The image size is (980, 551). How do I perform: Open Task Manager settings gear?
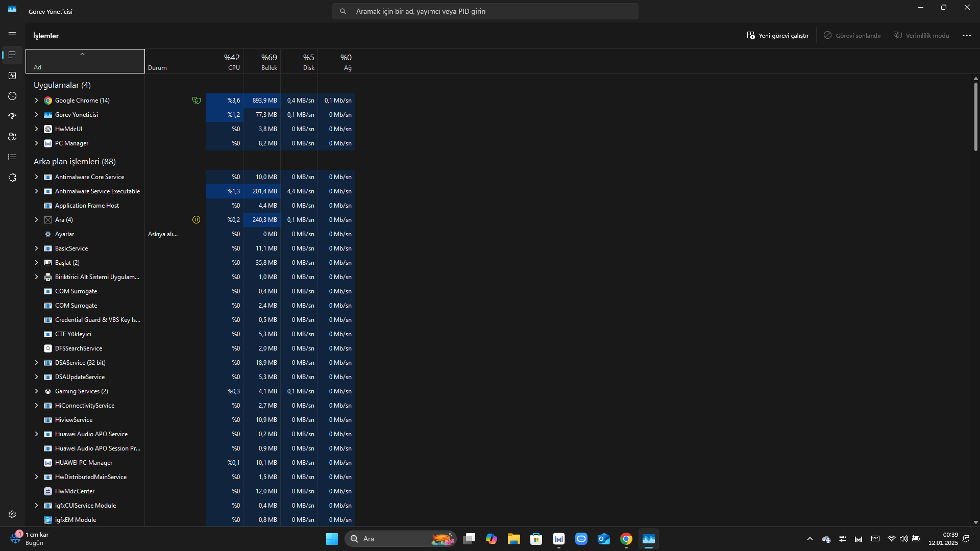(x=12, y=514)
